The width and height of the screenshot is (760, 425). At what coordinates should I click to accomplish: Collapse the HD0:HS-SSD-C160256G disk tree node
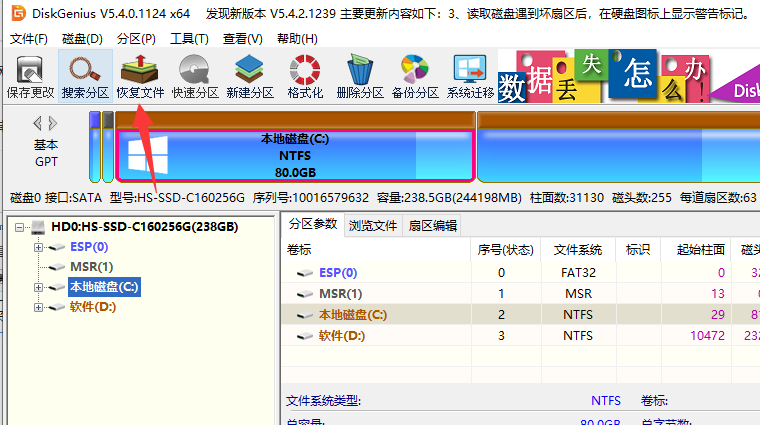pyautogui.click(x=21, y=227)
